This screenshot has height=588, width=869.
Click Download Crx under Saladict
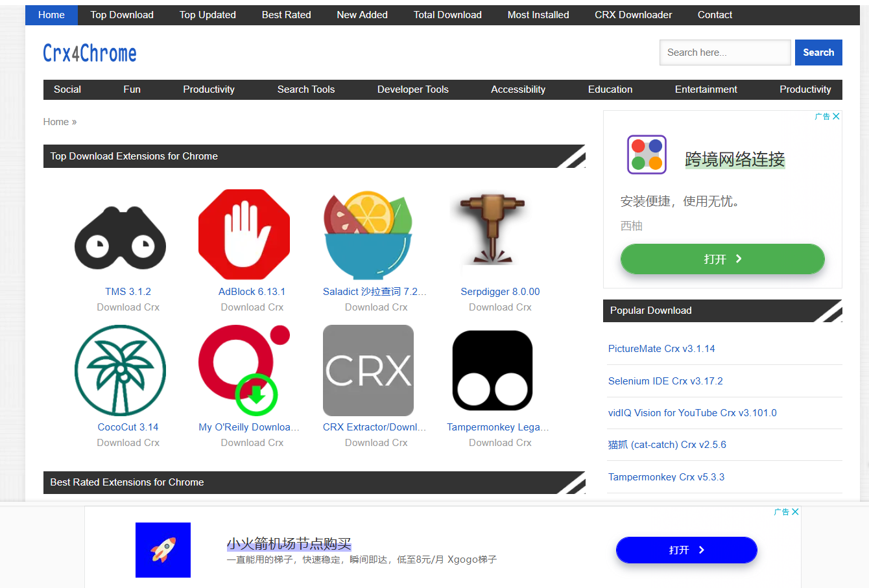click(376, 307)
